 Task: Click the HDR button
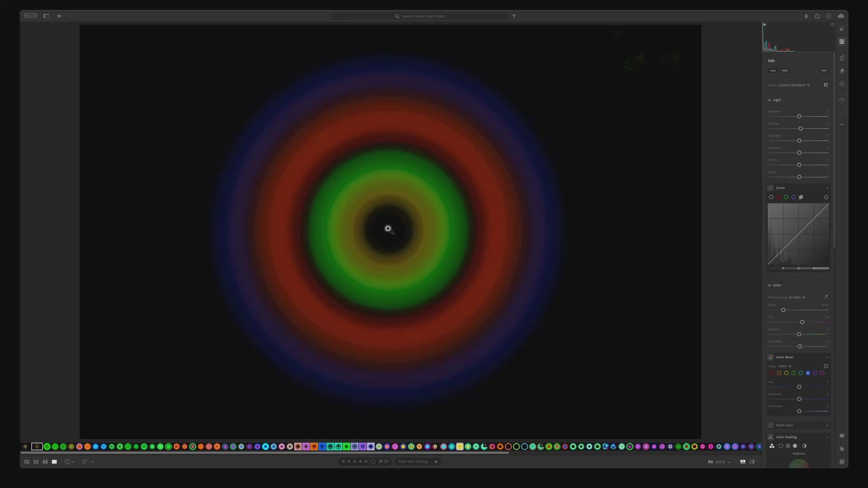[824, 70]
